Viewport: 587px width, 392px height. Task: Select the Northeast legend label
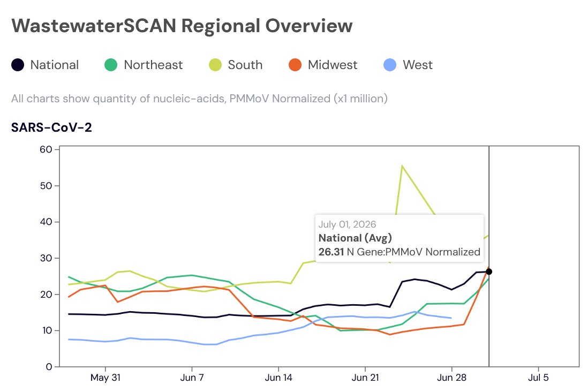click(153, 65)
